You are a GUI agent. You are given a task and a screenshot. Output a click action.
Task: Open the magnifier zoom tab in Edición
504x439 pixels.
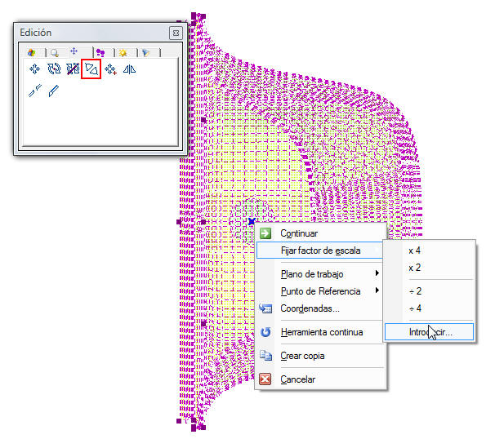pos(55,53)
